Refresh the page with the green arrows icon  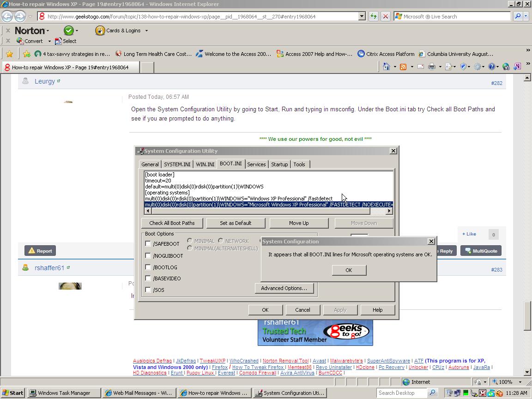[374, 16]
